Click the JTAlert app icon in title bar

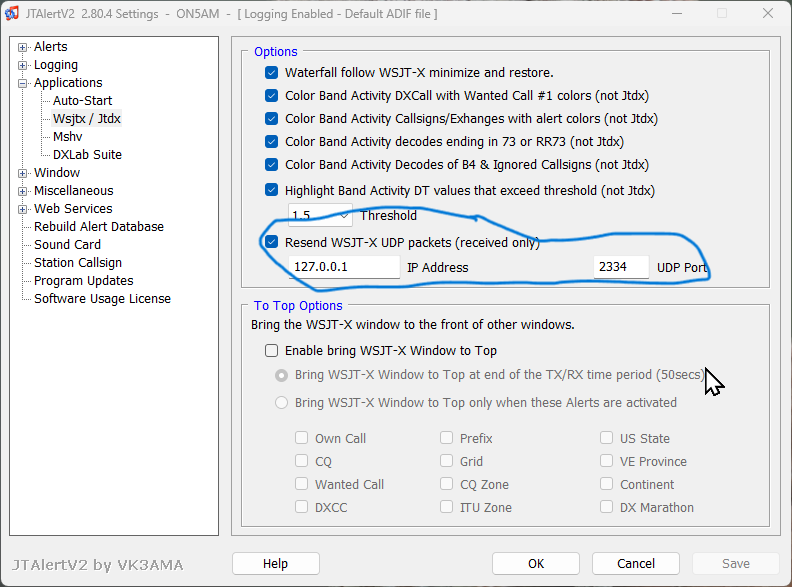[x=12, y=14]
